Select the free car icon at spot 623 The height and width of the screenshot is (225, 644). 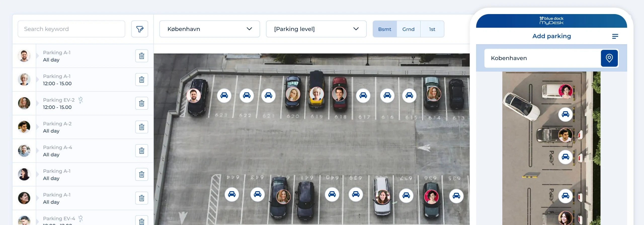coord(224,95)
